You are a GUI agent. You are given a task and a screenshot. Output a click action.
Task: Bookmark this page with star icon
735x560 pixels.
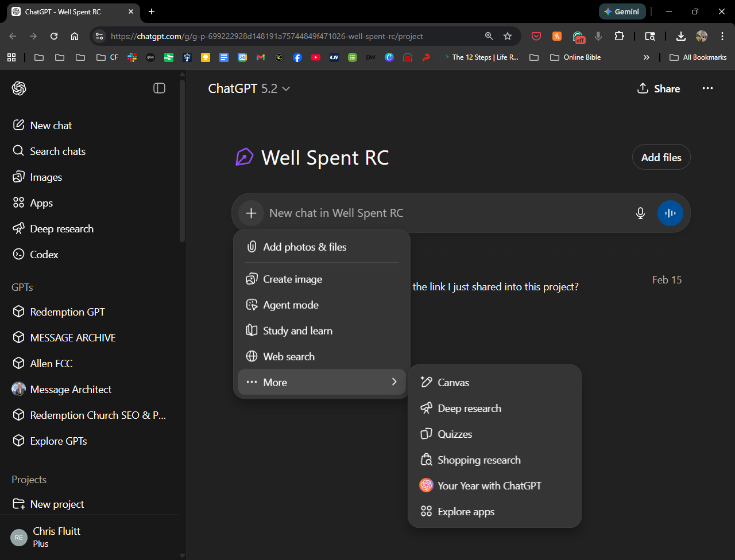[508, 36]
